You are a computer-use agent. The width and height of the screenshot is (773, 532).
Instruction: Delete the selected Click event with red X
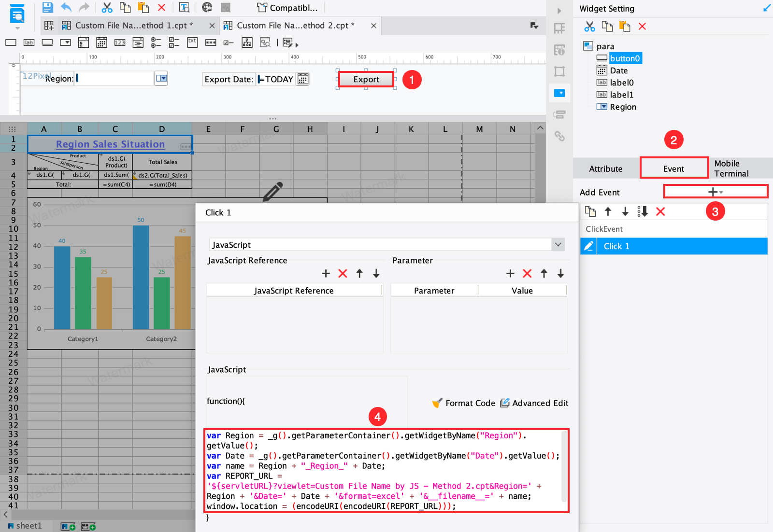tap(660, 211)
